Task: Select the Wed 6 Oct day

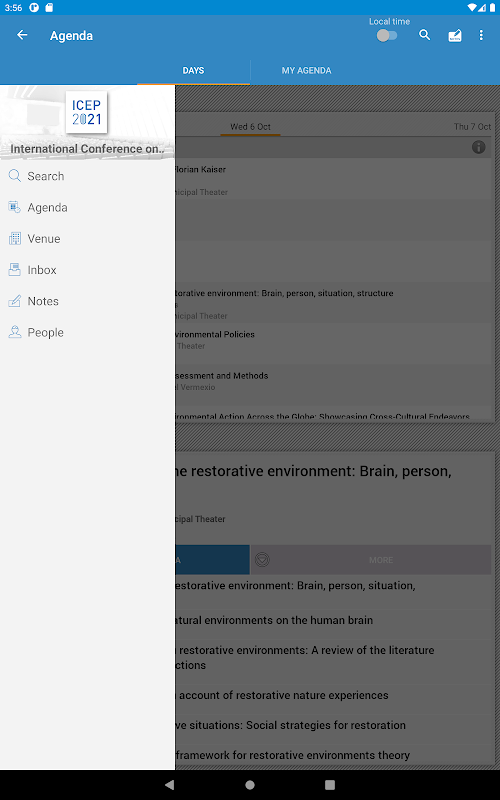Action: tap(250, 127)
